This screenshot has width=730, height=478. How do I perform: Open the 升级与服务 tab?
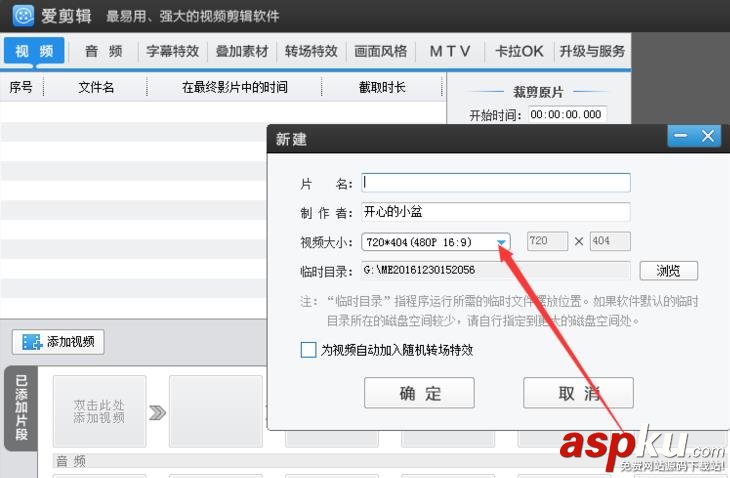click(592, 51)
